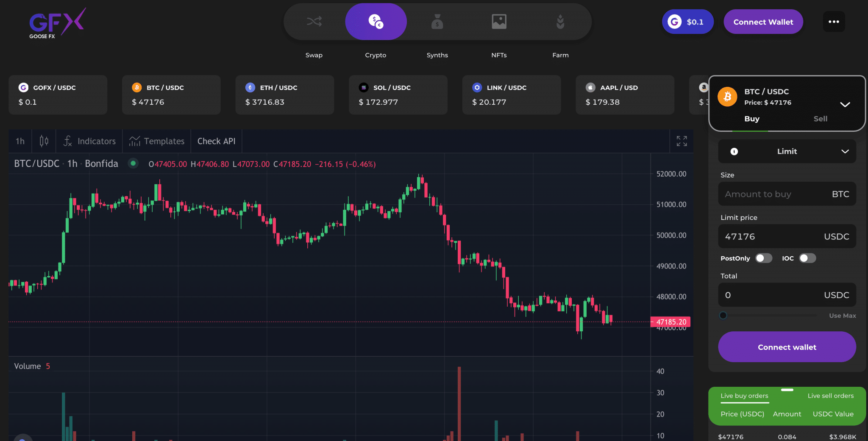Enable the PostOnly switch
The height and width of the screenshot is (441, 868).
[764, 258]
